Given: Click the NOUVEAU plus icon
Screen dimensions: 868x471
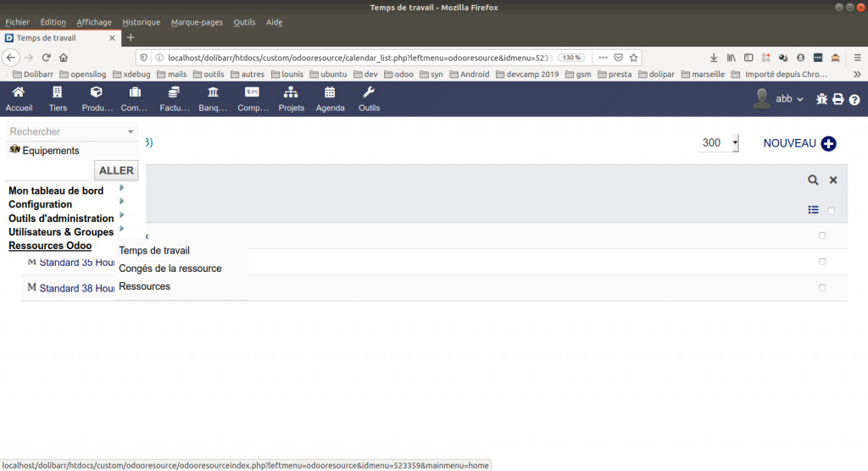Looking at the screenshot, I should pos(828,143).
